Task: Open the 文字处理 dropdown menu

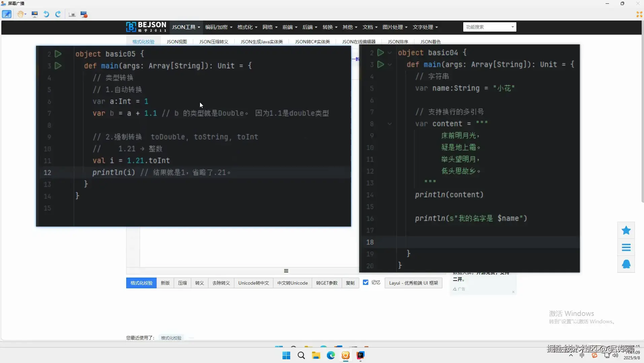Action: 425,27
